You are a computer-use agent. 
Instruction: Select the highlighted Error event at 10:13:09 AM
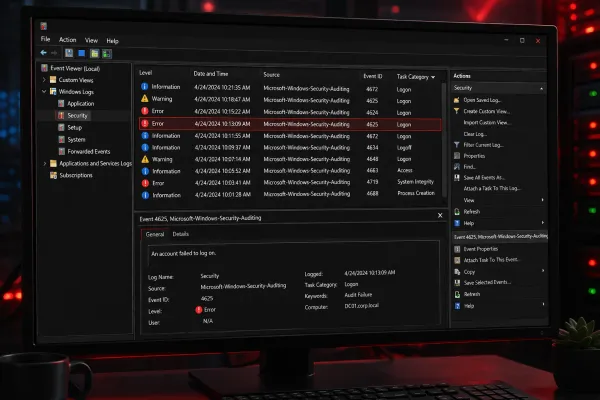290,124
